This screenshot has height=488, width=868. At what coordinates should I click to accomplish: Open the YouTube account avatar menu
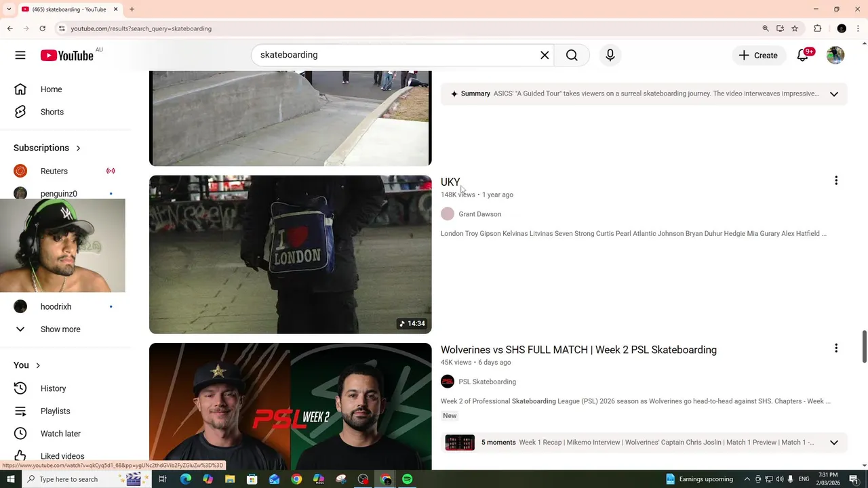(x=835, y=56)
